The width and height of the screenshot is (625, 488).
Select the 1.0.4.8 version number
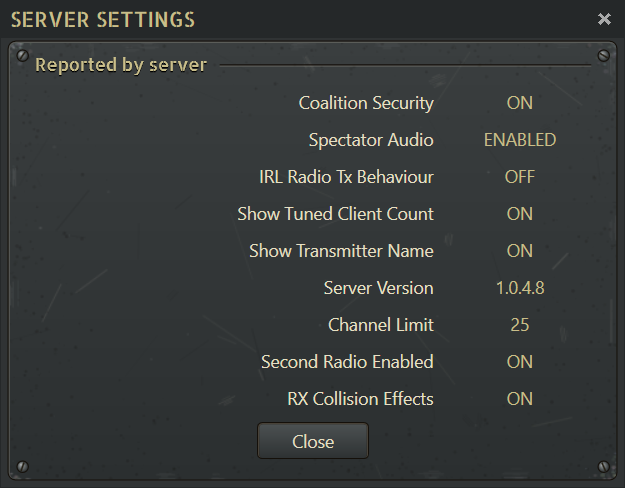pos(520,288)
